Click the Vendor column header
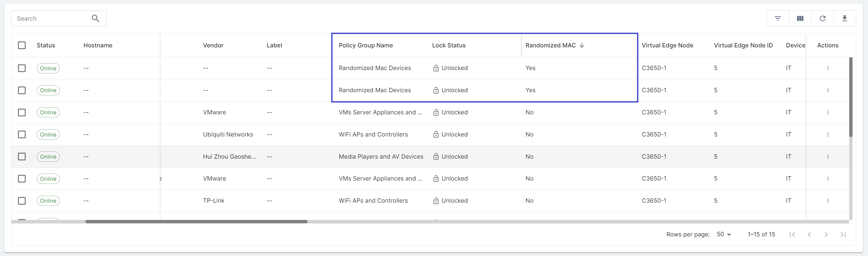This screenshot has width=868, height=256. point(213,45)
